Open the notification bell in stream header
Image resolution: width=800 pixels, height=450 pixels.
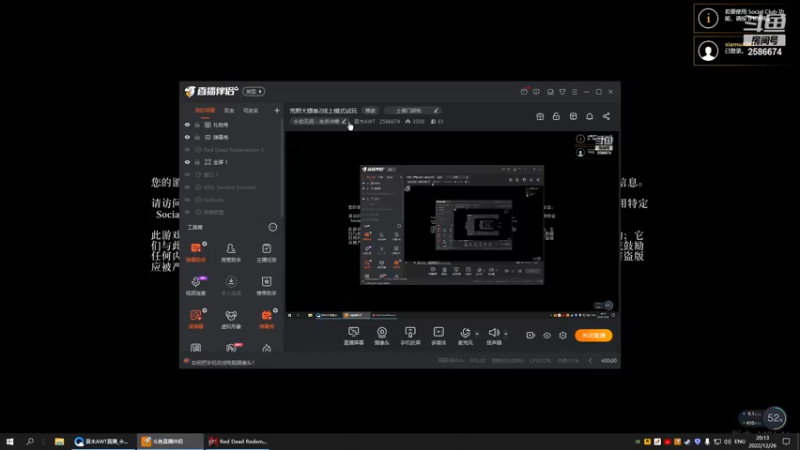[589, 116]
